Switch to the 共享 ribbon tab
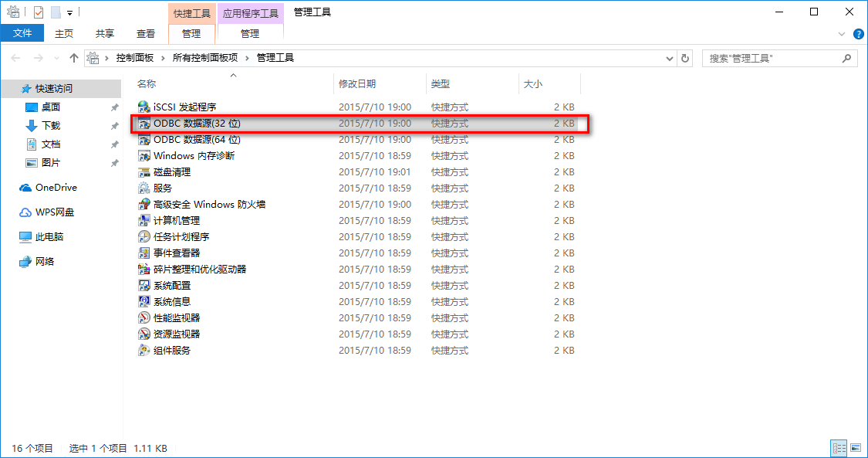Screen dimensions: 868x458 pyautogui.click(x=105, y=34)
